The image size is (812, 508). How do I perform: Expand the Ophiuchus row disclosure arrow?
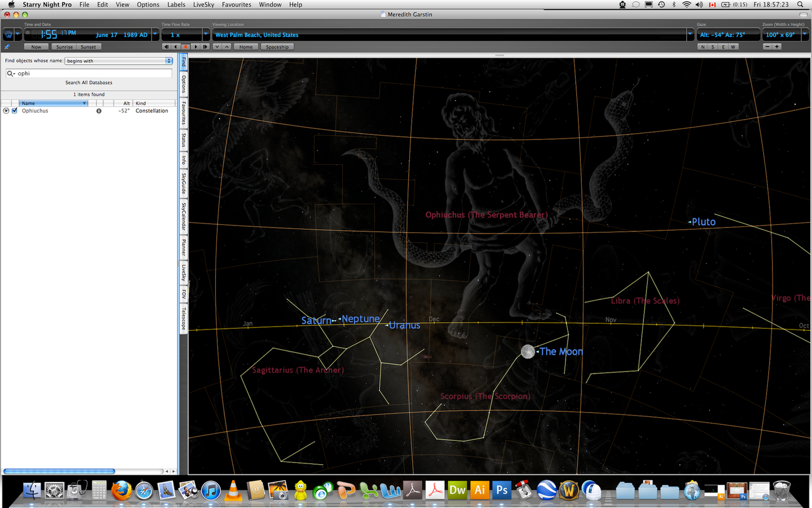point(6,111)
